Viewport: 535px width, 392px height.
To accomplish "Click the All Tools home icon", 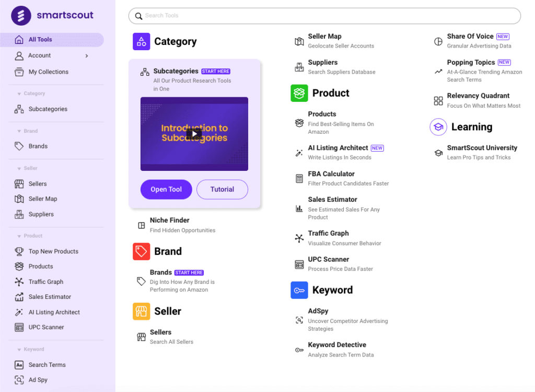I will (19, 40).
